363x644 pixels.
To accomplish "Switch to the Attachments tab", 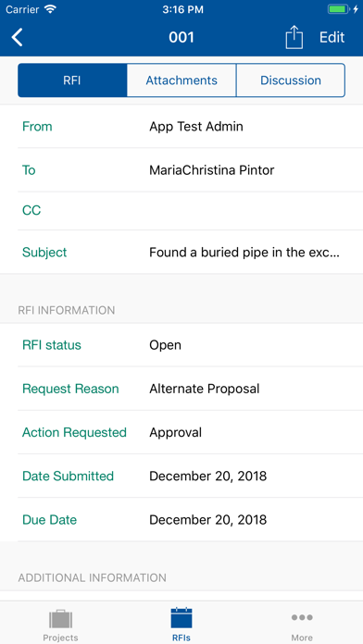I will pyautogui.click(x=181, y=80).
